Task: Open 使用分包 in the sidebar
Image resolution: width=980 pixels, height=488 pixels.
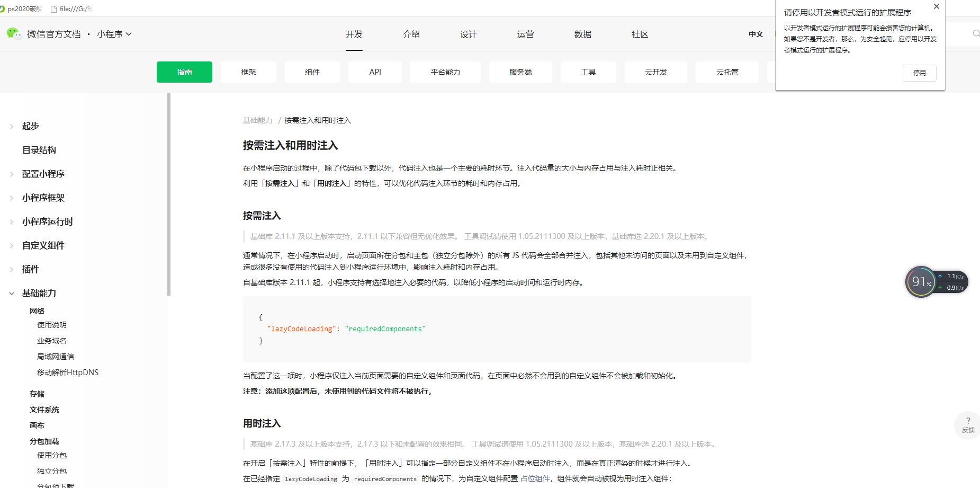Action: (52, 455)
